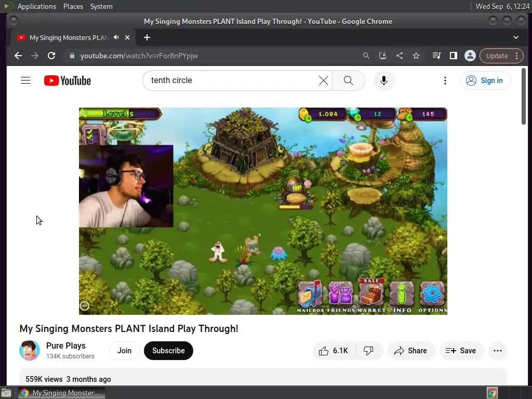Open the YouTube hamburger guide menu
This screenshot has height=399, width=532.
[x=25, y=81]
